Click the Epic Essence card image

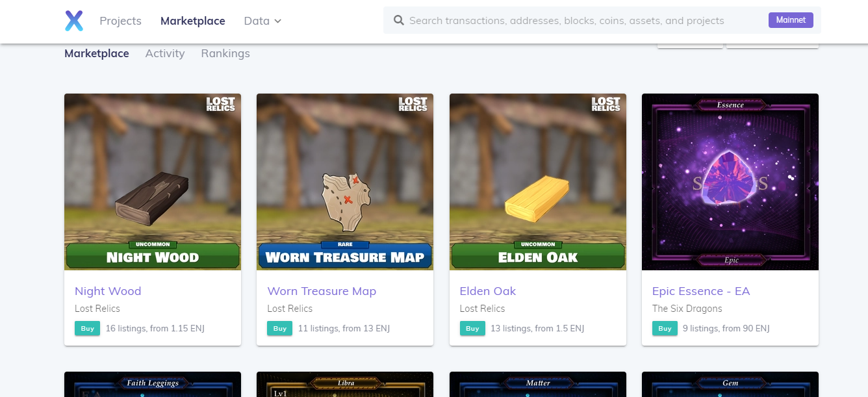pyautogui.click(x=730, y=182)
